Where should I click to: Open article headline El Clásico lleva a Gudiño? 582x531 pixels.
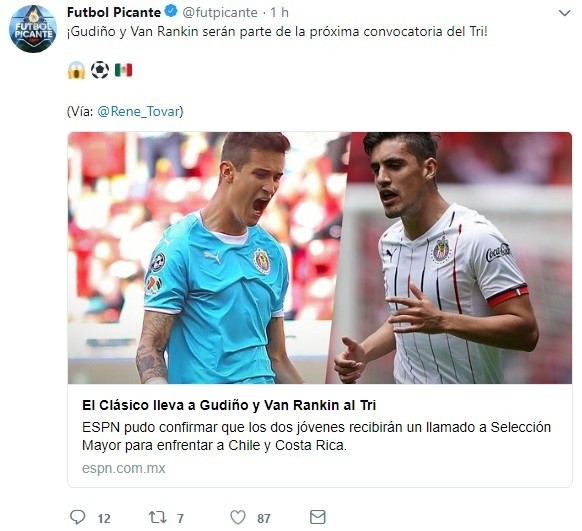(x=229, y=405)
